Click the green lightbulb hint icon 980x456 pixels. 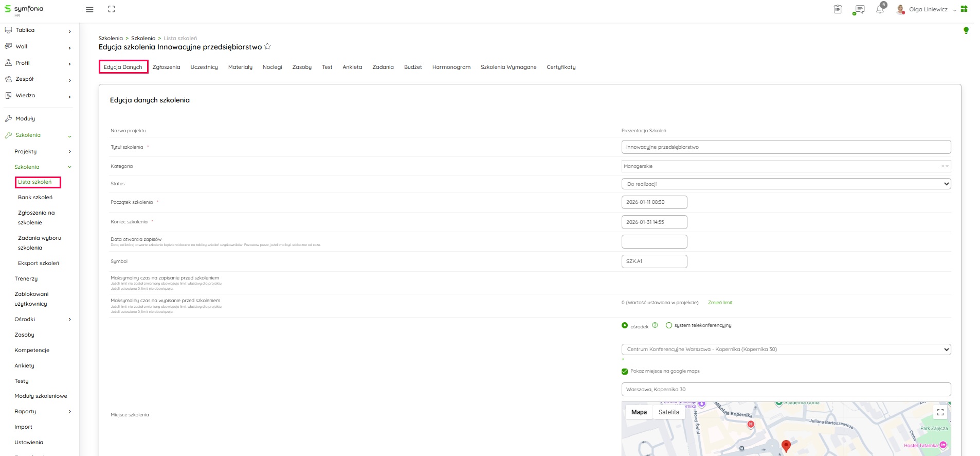(x=966, y=30)
